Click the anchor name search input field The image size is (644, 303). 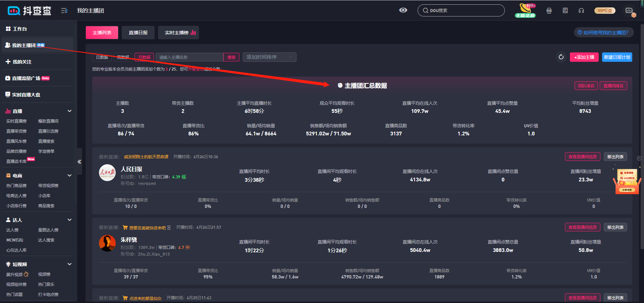(190, 57)
